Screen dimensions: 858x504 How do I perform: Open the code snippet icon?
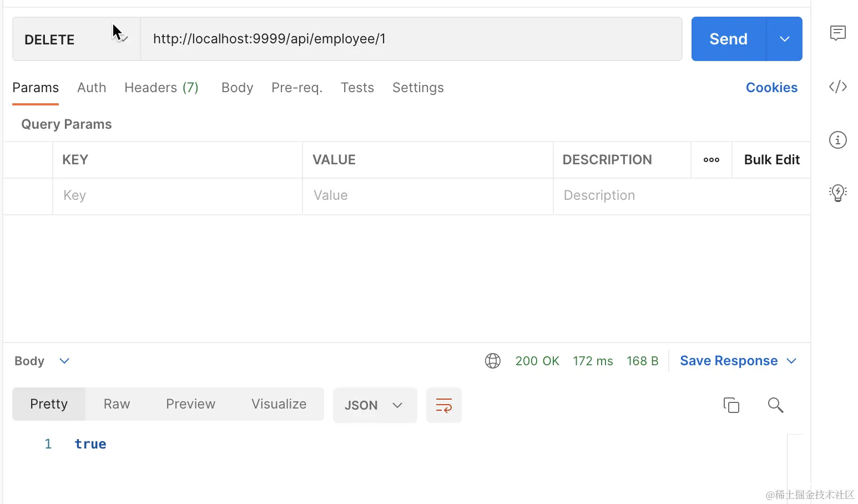[x=837, y=87]
